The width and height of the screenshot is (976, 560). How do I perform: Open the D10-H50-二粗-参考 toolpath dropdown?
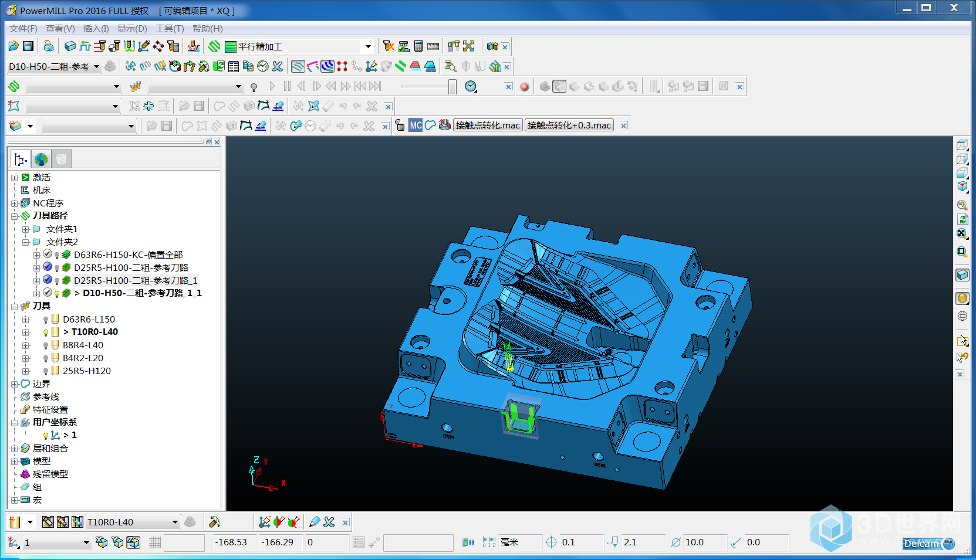[96, 66]
